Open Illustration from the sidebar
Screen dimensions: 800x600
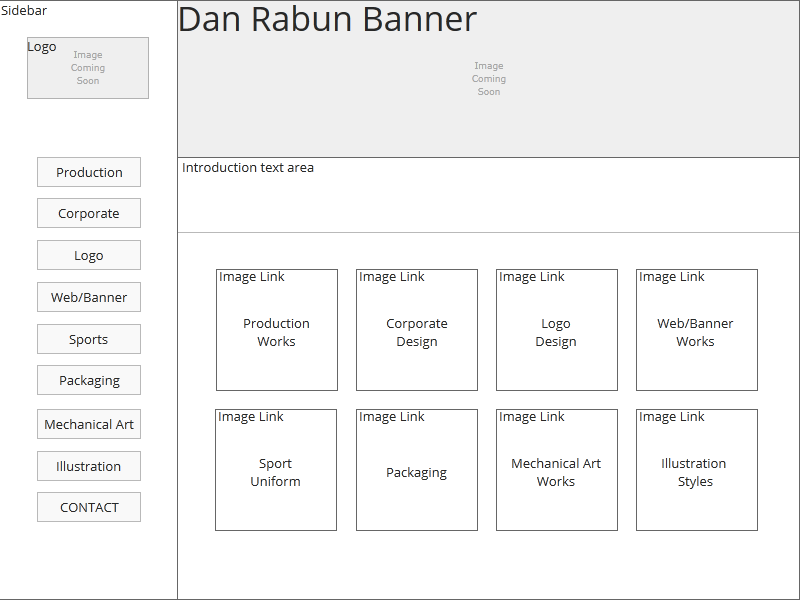(89, 466)
